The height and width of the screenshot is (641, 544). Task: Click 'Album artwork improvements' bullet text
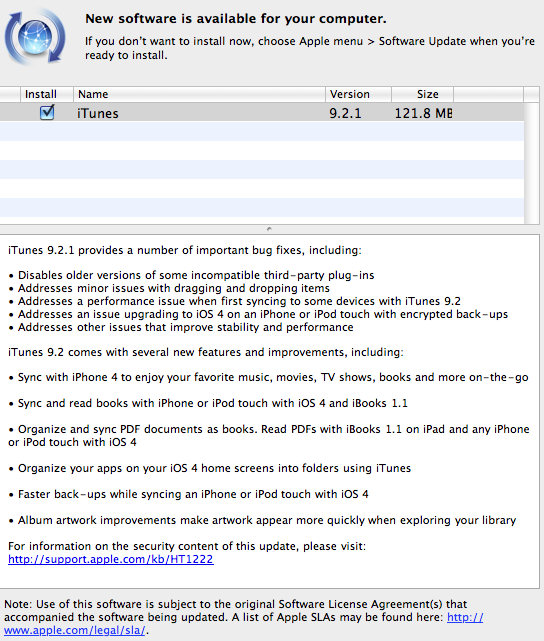267,520
